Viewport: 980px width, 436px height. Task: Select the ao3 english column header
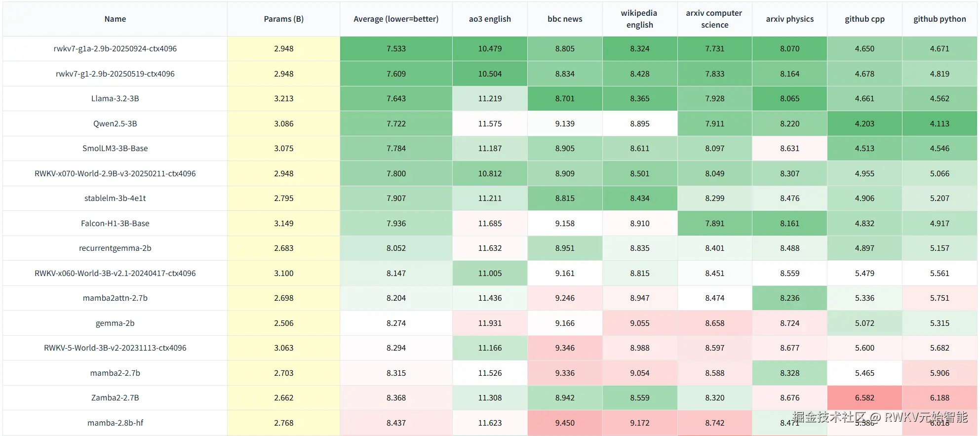pyautogui.click(x=490, y=19)
